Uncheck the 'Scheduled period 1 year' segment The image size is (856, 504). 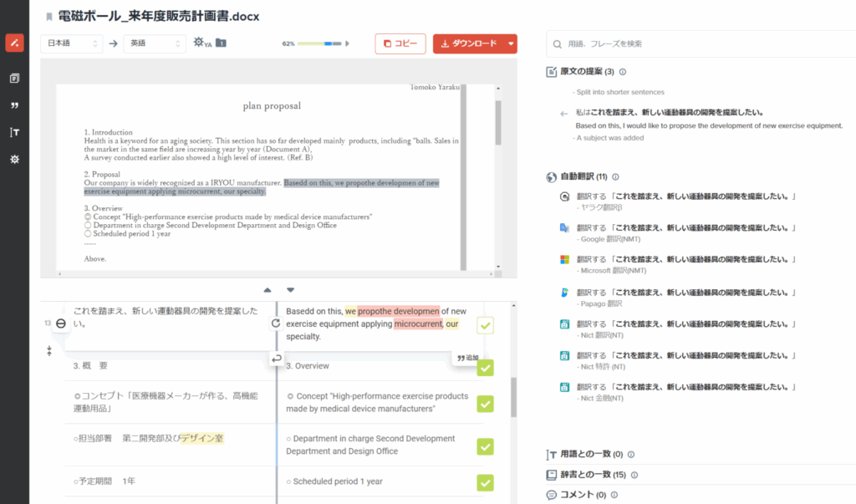pyautogui.click(x=485, y=482)
